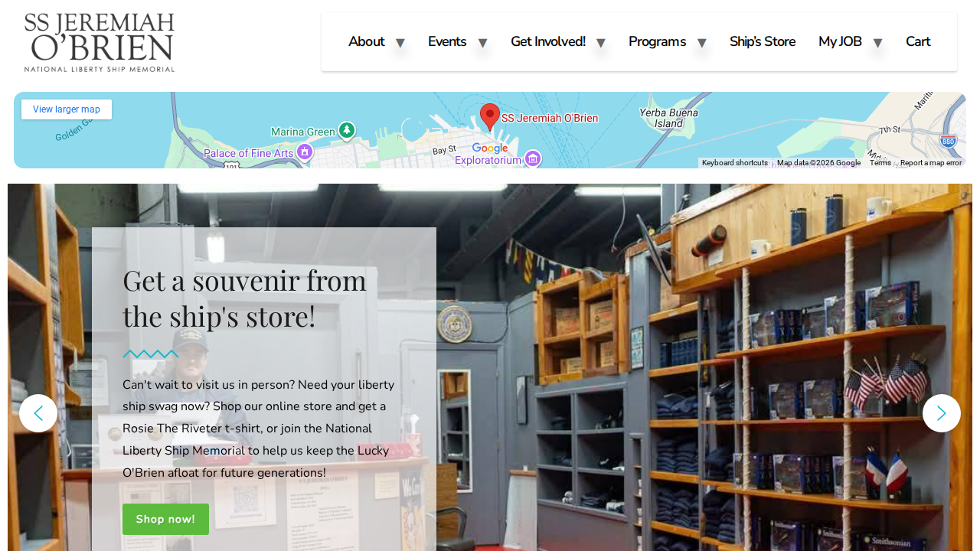Click the SS Jeremiah O'Brien logo

100,42
